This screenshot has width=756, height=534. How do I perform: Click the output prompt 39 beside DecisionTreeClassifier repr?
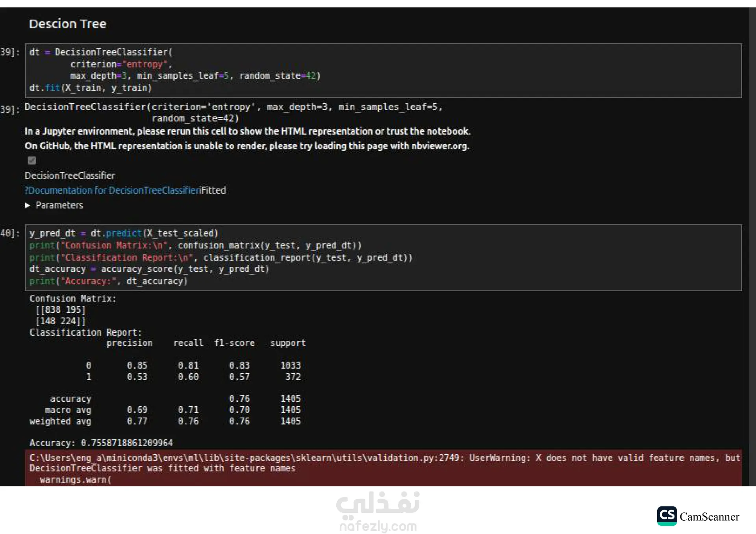[10, 109]
